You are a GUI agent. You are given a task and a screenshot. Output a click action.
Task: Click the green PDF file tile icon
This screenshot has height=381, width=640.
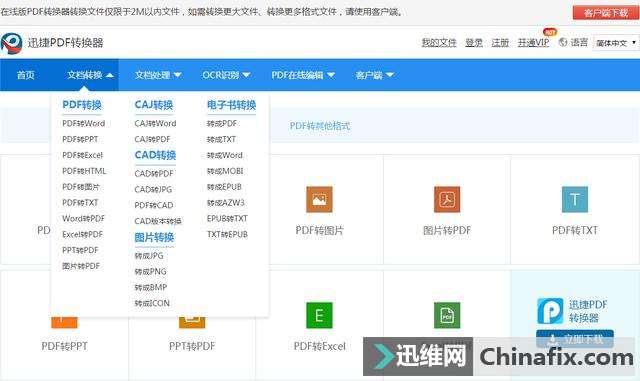pos(447,315)
